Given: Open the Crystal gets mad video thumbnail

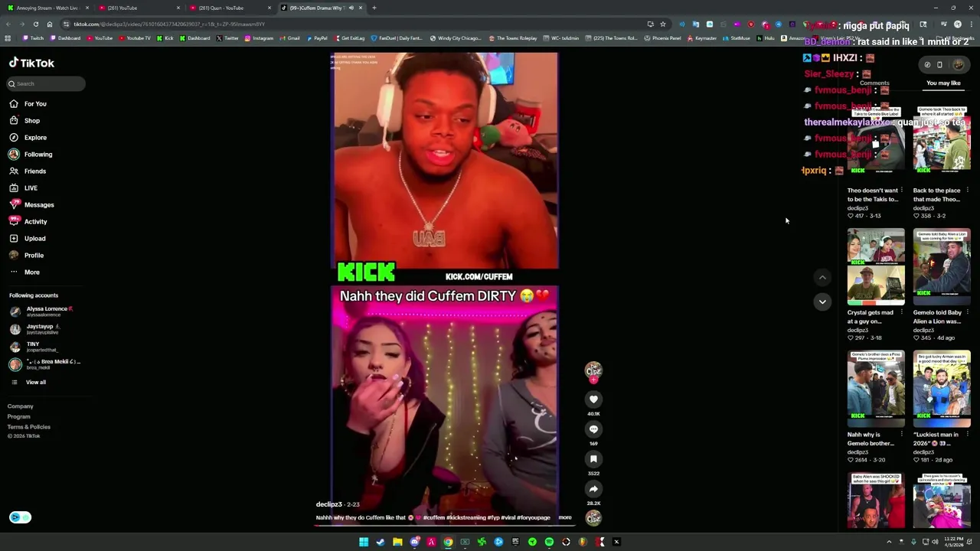Looking at the screenshot, I should click(876, 267).
